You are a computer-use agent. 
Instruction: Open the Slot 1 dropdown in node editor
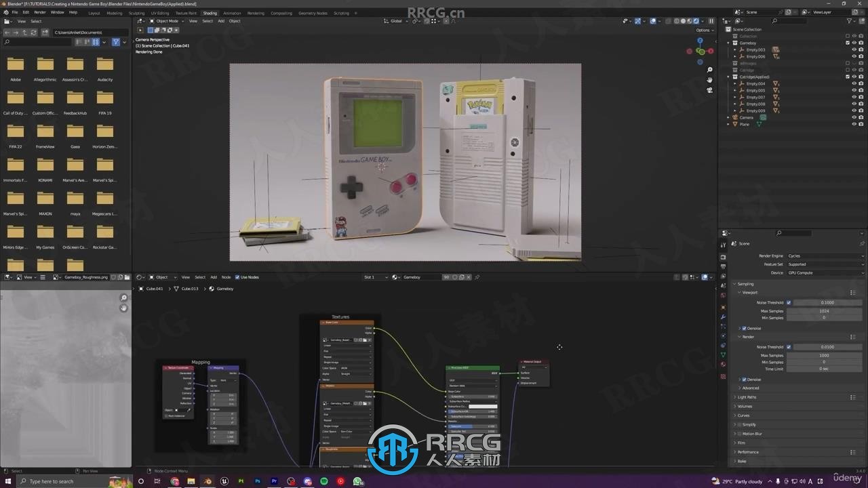pos(376,277)
